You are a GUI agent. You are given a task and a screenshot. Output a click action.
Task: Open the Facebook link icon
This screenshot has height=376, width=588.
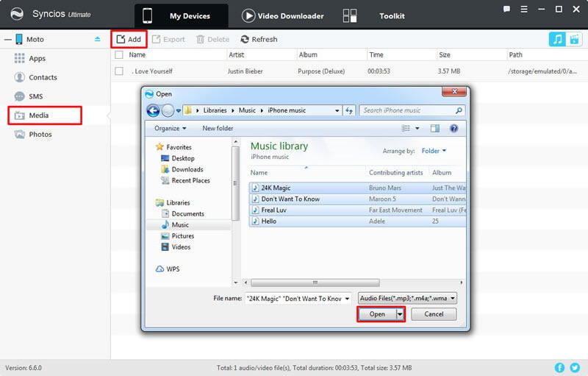[x=561, y=367]
